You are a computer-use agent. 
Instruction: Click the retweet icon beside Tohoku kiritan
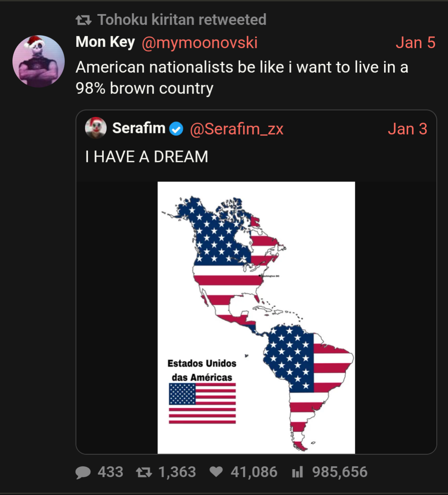point(83,20)
